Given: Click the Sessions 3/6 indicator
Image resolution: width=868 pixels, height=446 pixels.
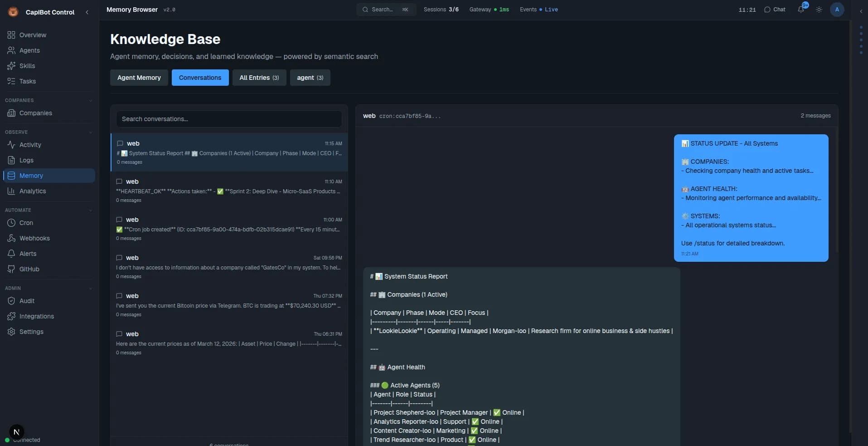Looking at the screenshot, I should pyautogui.click(x=441, y=10).
